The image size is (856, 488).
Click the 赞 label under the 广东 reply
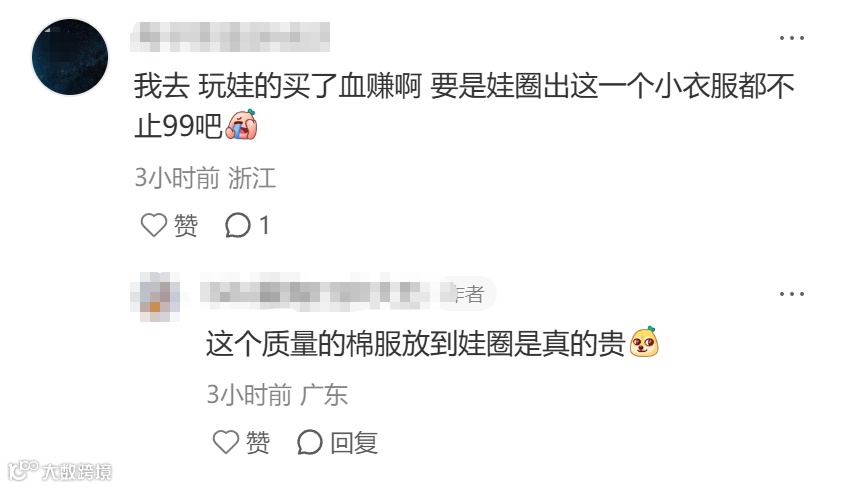[x=258, y=442]
